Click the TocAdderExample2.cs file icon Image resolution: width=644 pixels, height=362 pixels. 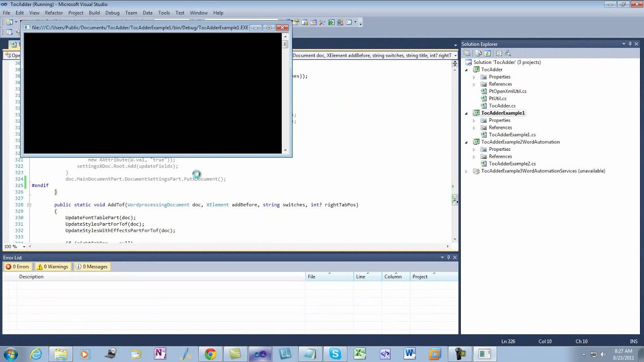(484, 164)
